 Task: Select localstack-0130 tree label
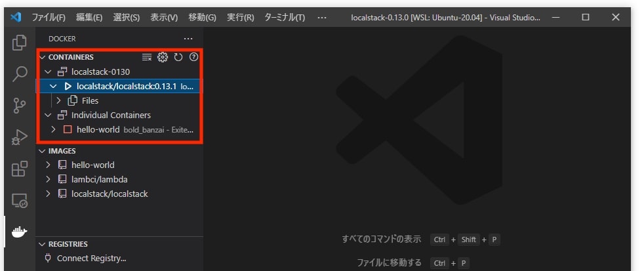point(100,72)
